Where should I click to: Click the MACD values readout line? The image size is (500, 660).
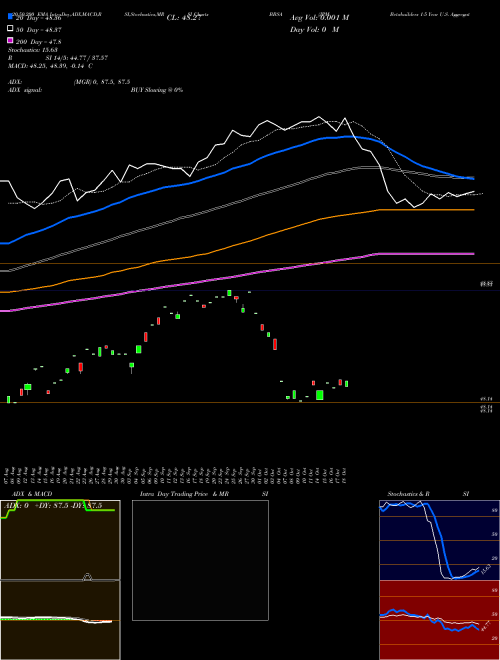[x=51, y=66]
